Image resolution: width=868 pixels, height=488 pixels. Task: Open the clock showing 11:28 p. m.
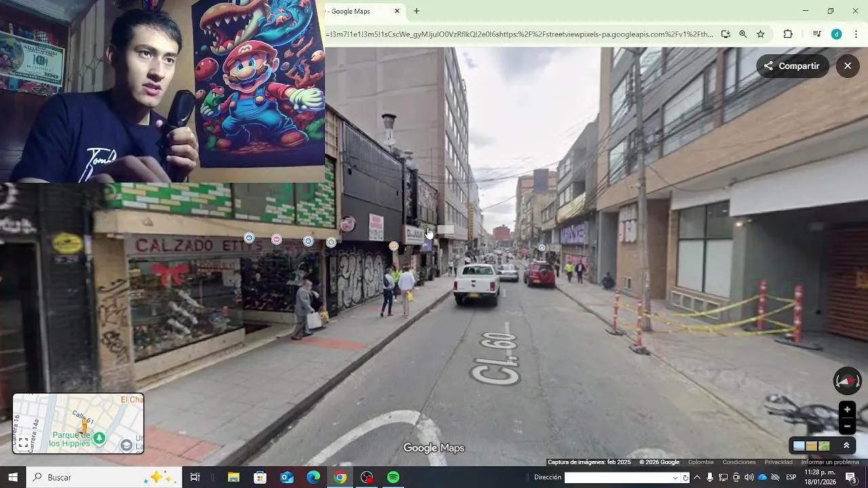coord(820,477)
